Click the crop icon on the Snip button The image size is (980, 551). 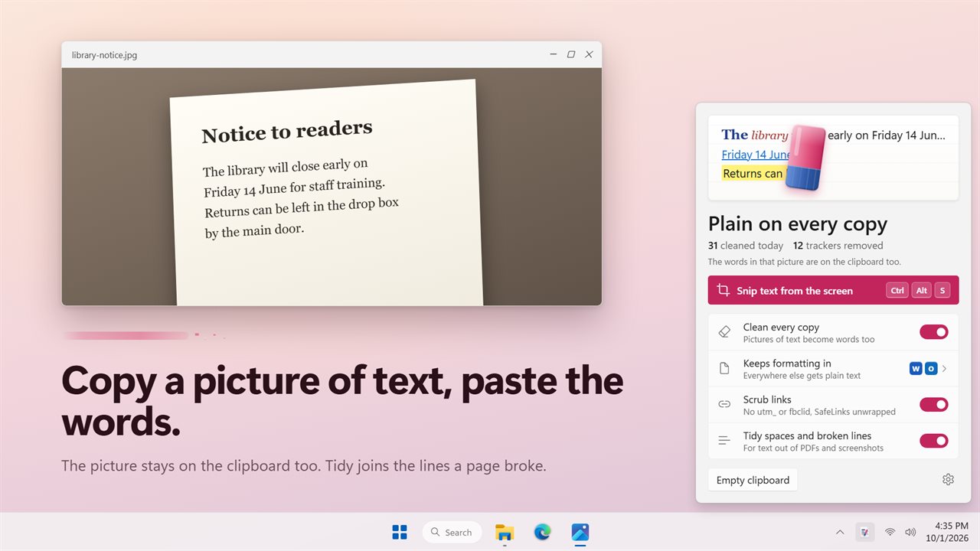724,290
